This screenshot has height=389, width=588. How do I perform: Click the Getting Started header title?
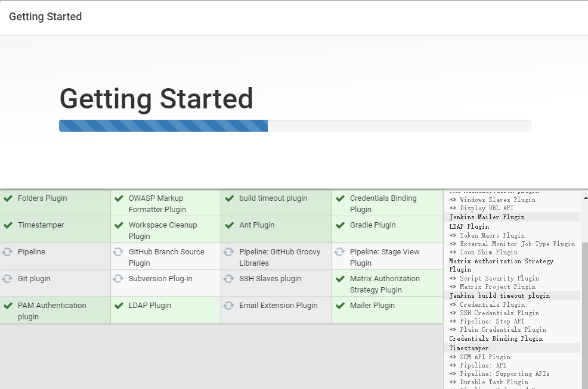tap(45, 17)
